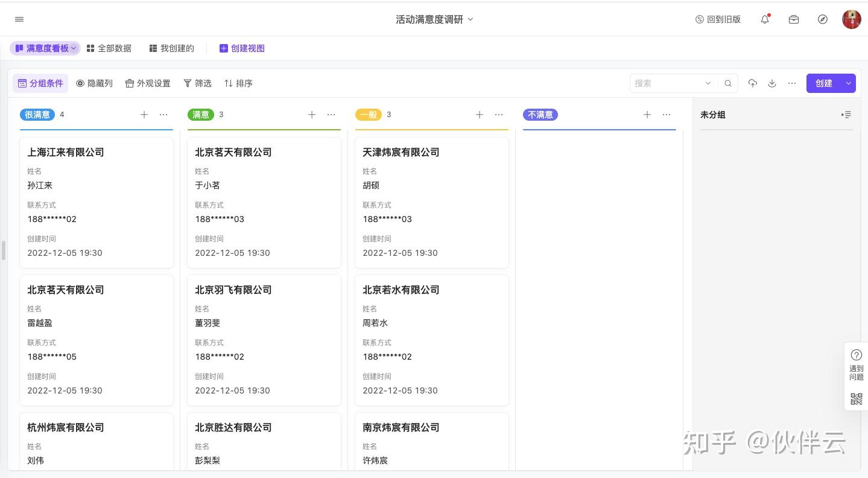Open the QR code icon

[x=857, y=398]
